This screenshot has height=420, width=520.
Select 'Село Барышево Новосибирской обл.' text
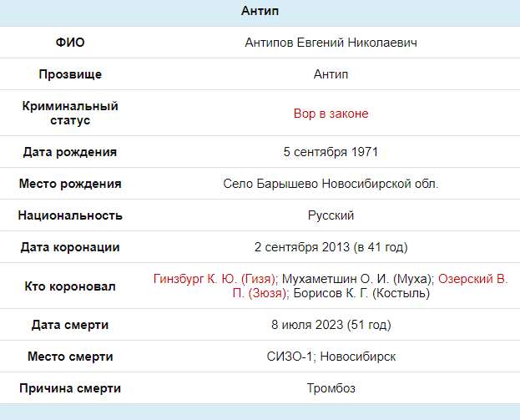coord(331,184)
